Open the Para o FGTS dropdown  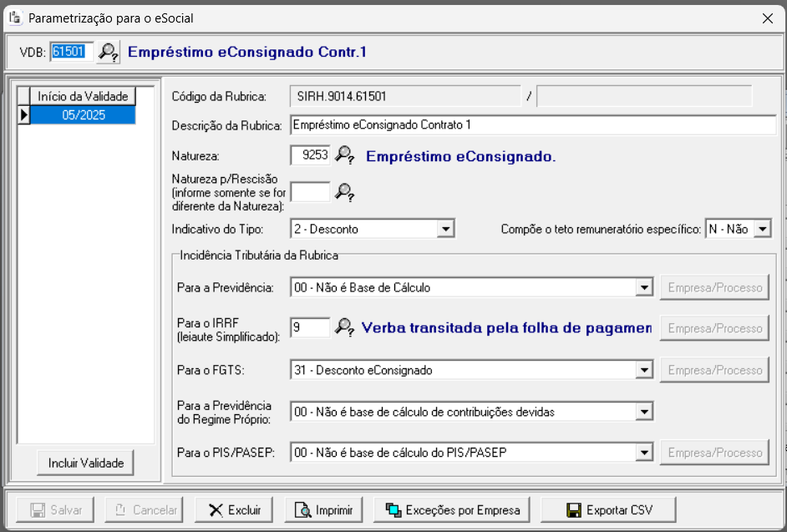[x=643, y=370]
